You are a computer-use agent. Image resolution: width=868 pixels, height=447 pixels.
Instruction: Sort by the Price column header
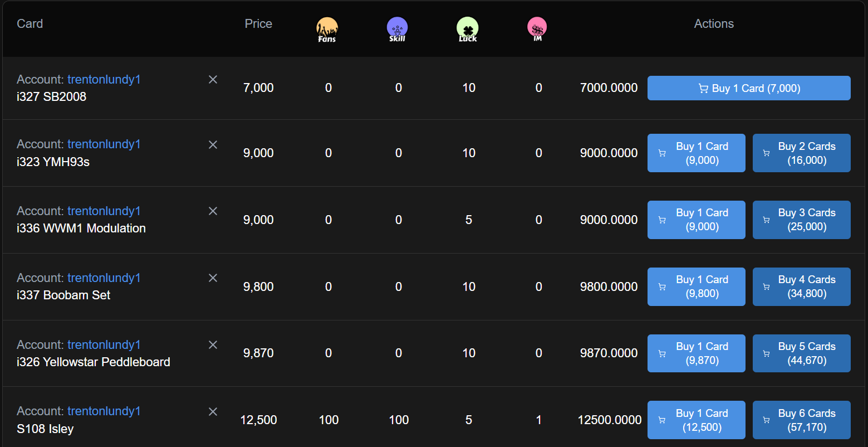tap(258, 23)
